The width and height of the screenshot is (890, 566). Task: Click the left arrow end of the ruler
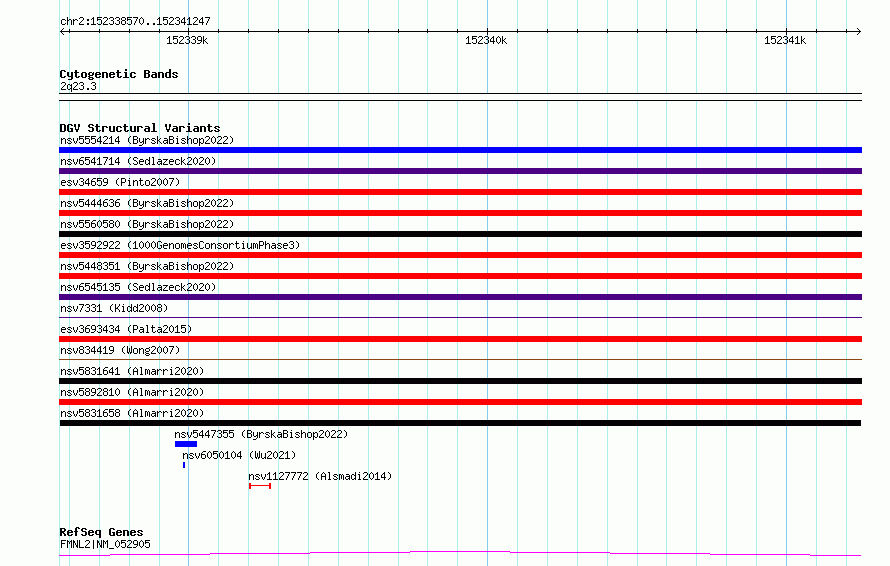click(62, 31)
